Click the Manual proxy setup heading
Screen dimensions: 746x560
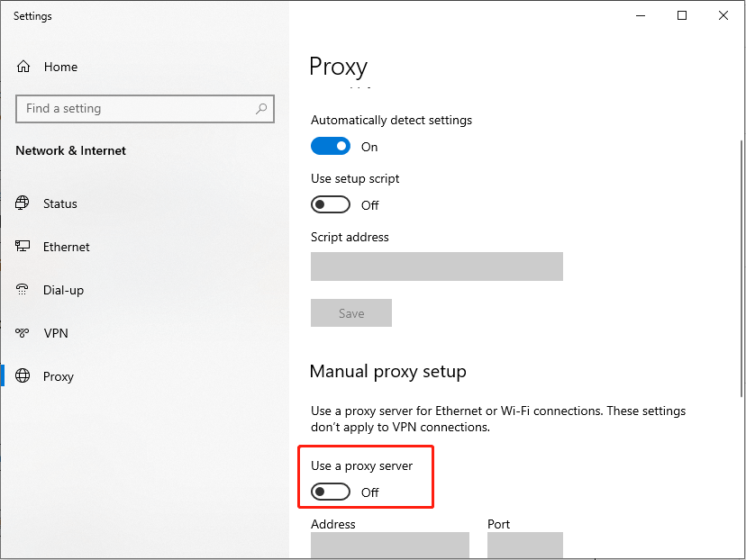tap(387, 371)
